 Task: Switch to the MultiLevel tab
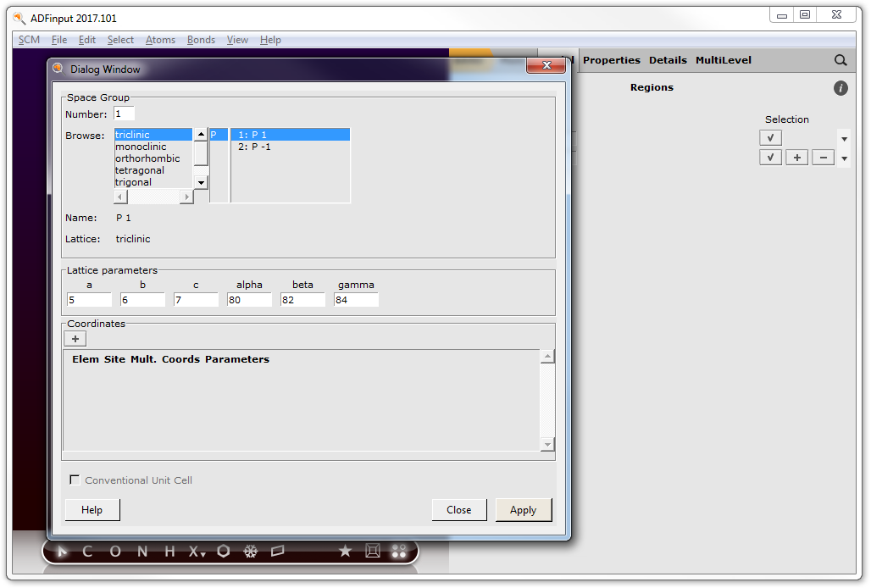723,60
